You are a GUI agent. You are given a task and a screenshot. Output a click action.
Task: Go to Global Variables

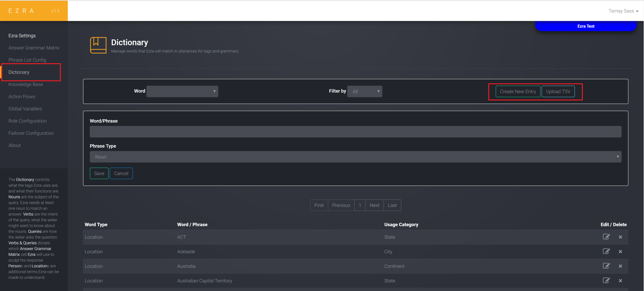pos(25,109)
